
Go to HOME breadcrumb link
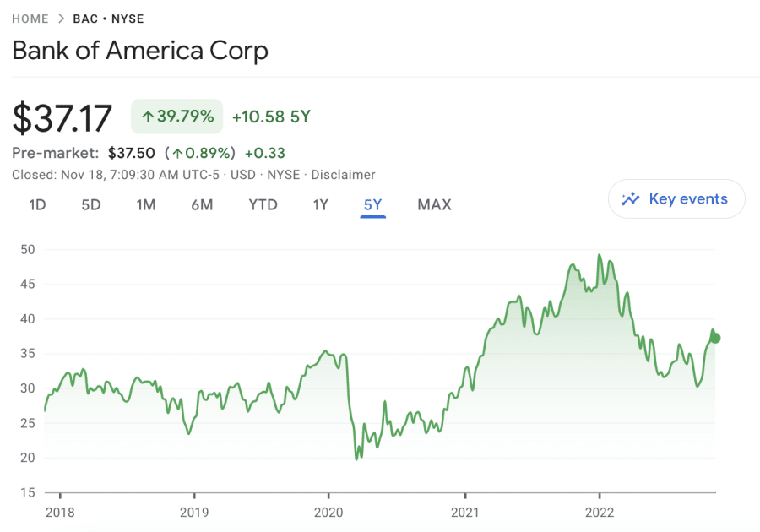coord(31,18)
